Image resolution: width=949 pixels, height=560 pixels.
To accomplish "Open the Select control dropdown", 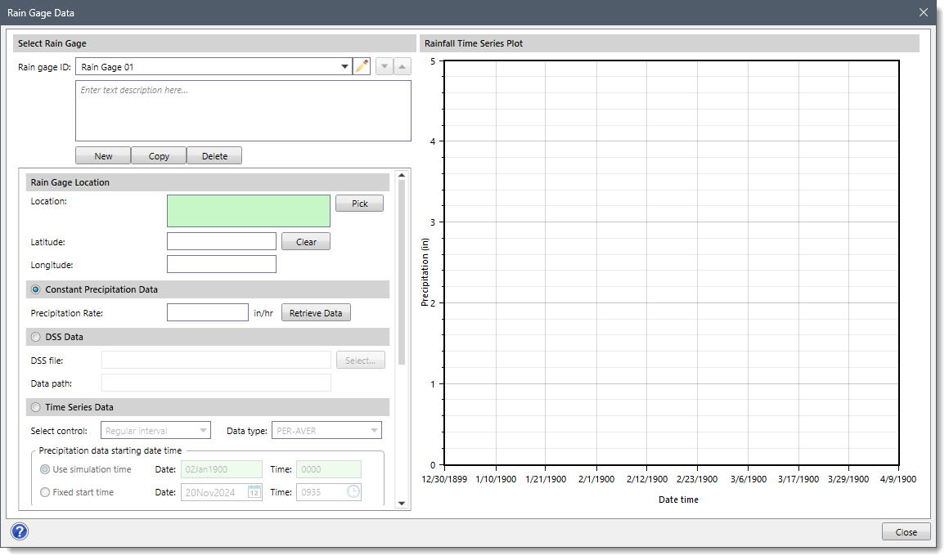I will click(x=204, y=431).
